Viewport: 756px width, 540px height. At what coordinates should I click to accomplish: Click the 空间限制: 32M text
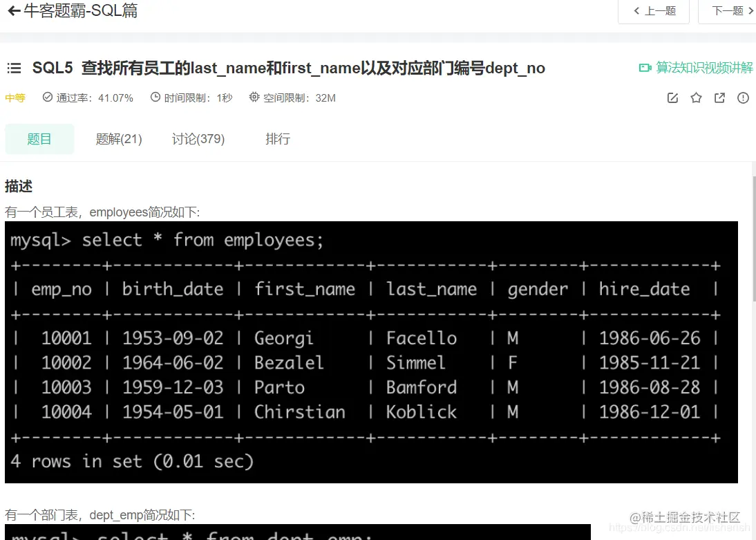click(292, 98)
